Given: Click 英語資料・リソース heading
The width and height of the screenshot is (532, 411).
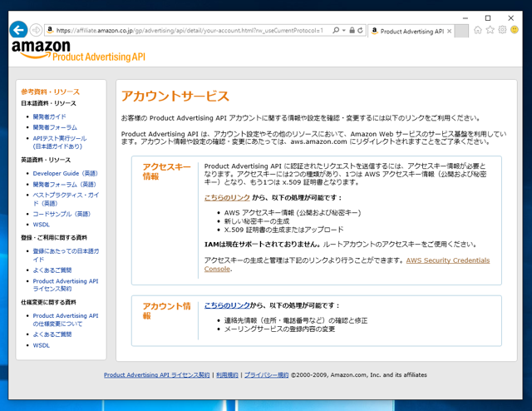Looking at the screenshot, I should pyautogui.click(x=46, y=160).
